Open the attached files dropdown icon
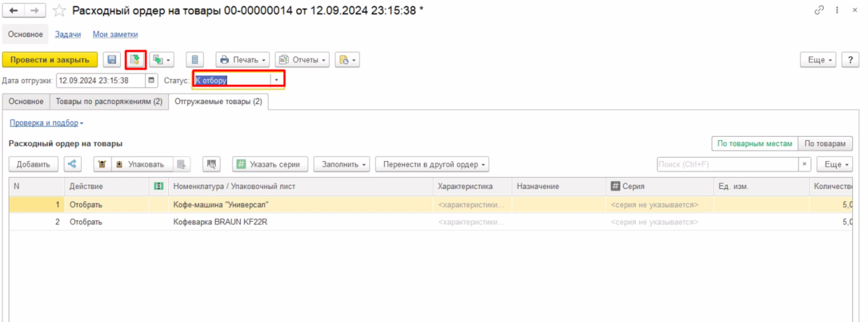Image resolution: width=868 pixels, height=322 pixels. click(x=347, y=60)
